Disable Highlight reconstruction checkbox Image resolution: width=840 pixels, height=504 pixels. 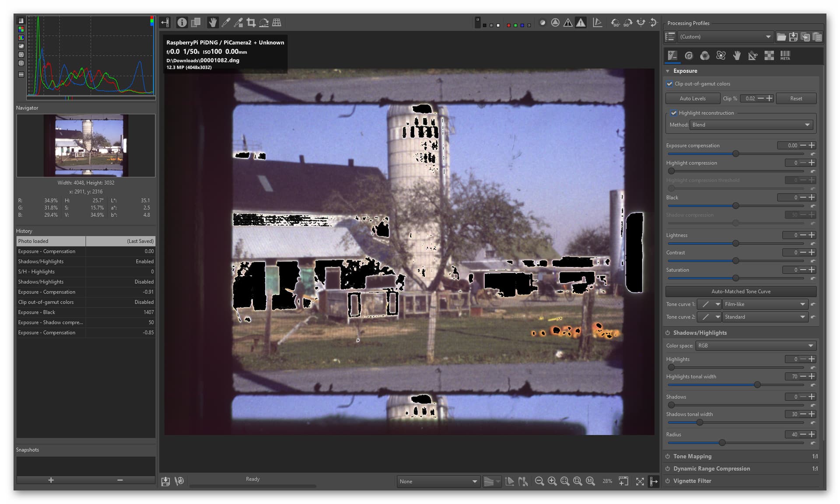point(674,113)
